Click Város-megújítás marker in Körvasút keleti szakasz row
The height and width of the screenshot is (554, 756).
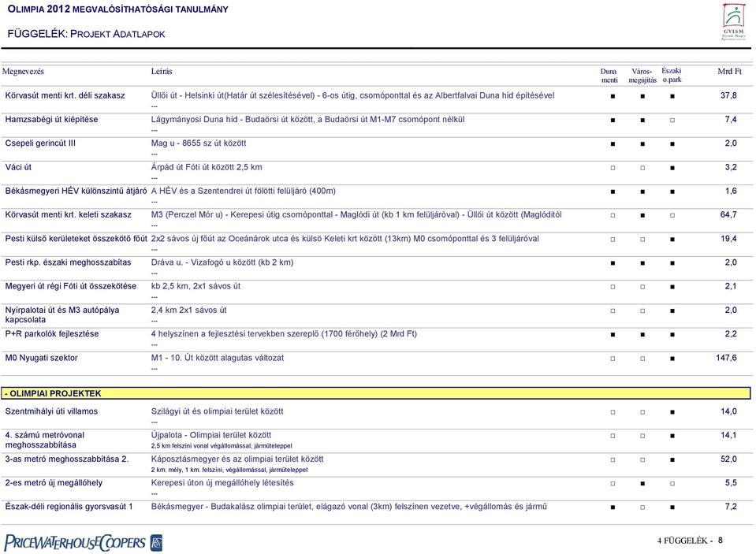642,215
